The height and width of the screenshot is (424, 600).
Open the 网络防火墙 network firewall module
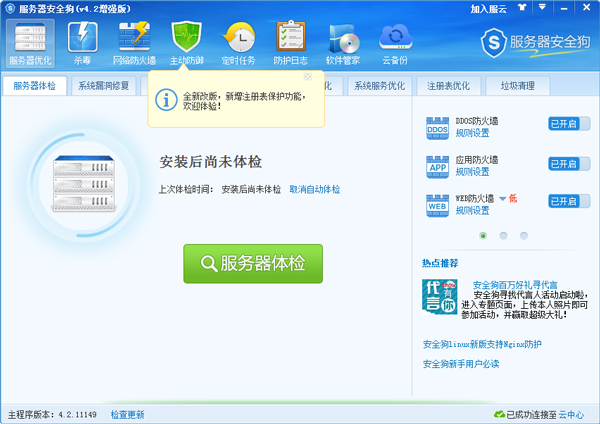click(x=134, y=42)
